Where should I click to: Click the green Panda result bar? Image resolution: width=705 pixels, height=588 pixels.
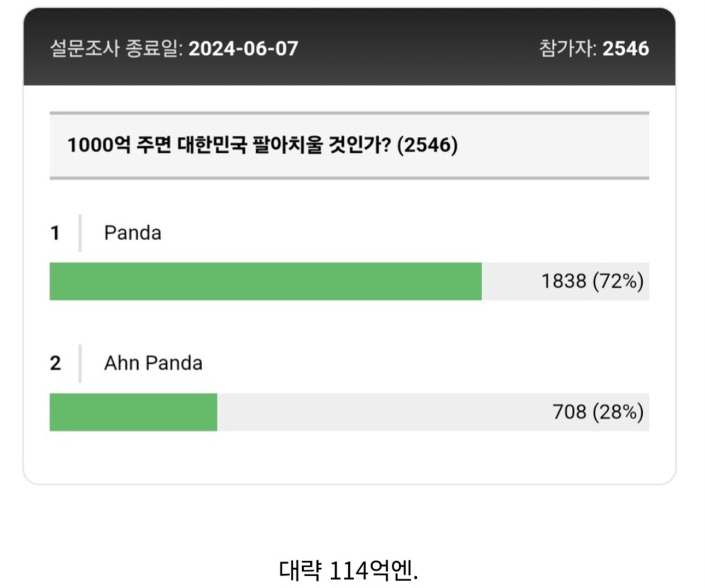click(266, 281)
